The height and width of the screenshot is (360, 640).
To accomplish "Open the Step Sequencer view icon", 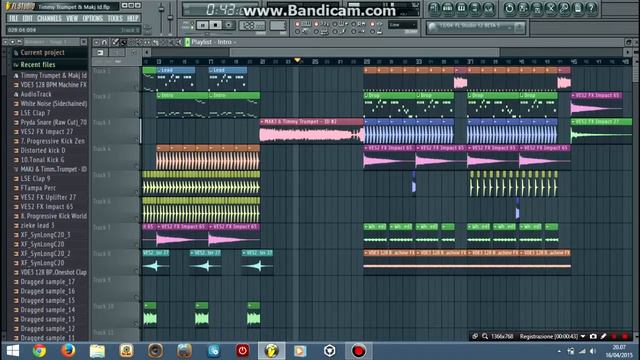I will pos(447,9).
